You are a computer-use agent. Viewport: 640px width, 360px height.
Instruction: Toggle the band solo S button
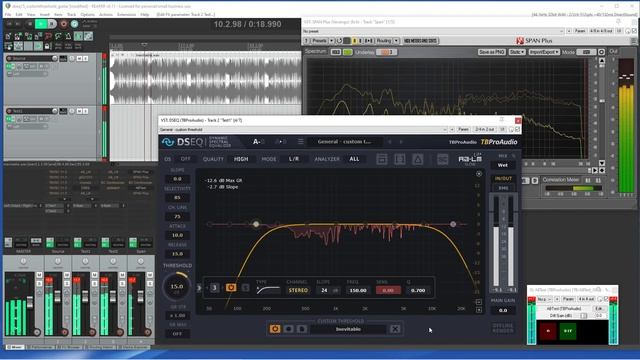[245, 288]
